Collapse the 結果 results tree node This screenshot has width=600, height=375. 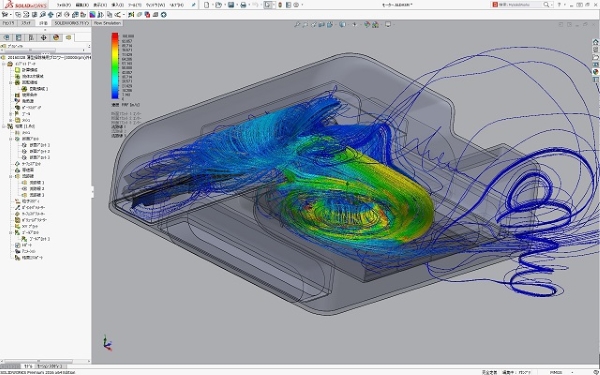coord(4,126)
